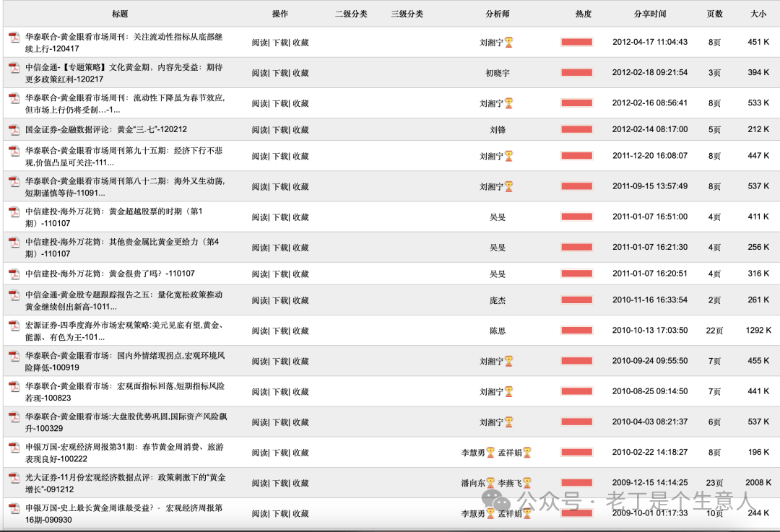Click analyst name 庞杰
The height and width of the screenshot is (532, 780).
coord(498,301)
